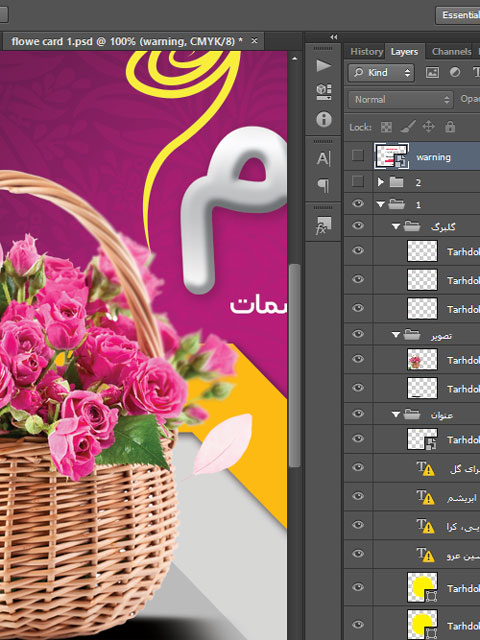Select smart object thumbnail under عنوان

pyautogui.click(x=422, y=439)
